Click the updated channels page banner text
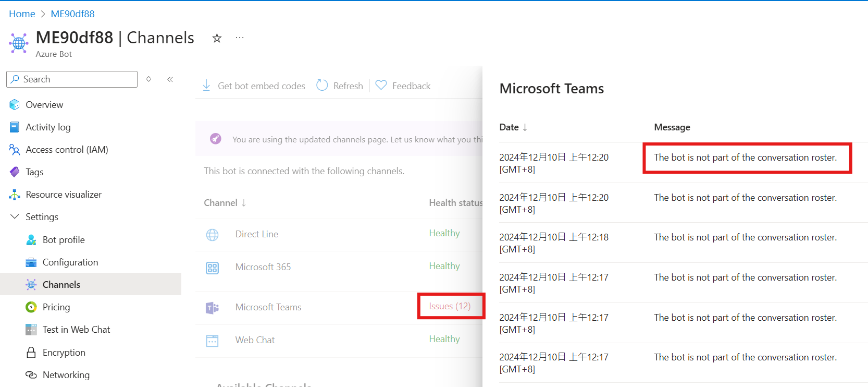Viewport: 868px width, 387px height. [x=357, y=139]
